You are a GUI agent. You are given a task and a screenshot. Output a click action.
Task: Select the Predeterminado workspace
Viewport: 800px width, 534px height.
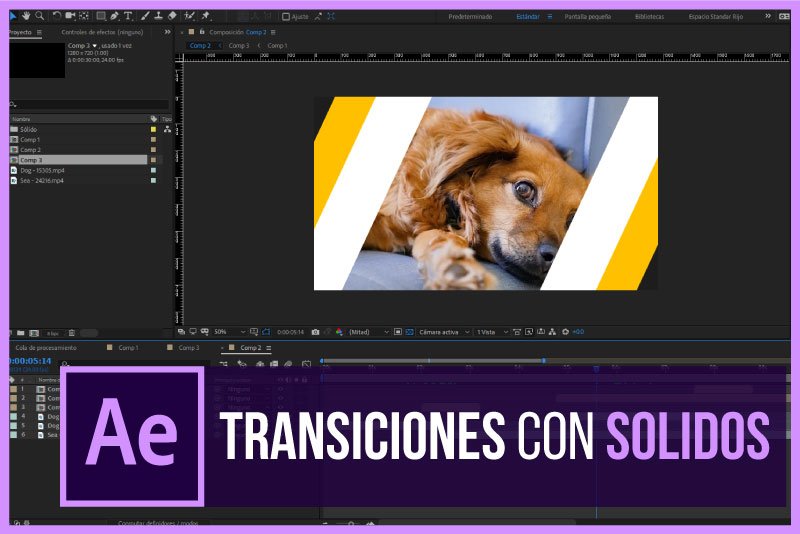click(470, 17)
